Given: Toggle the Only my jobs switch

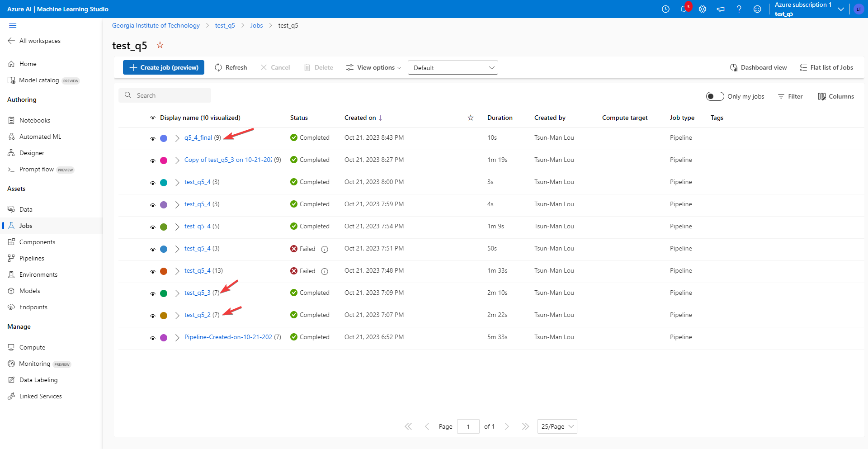Looking at the screenshot, I should 715,96.
